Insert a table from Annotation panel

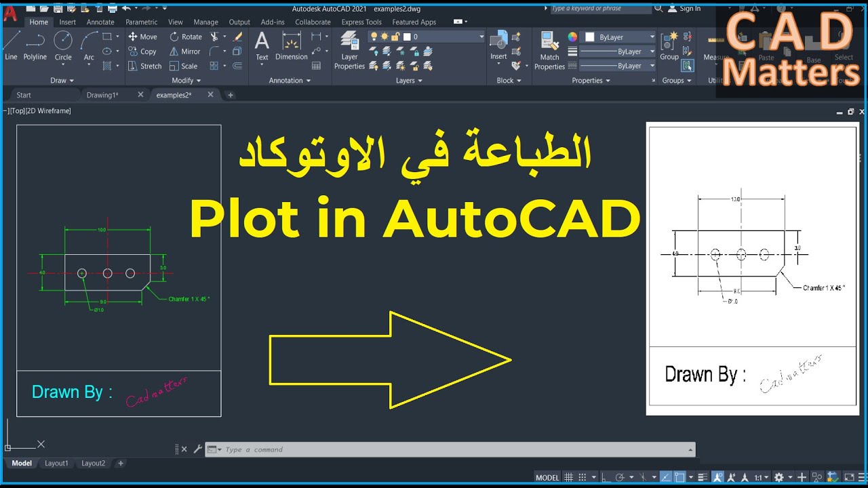click(x=316, y=66)
